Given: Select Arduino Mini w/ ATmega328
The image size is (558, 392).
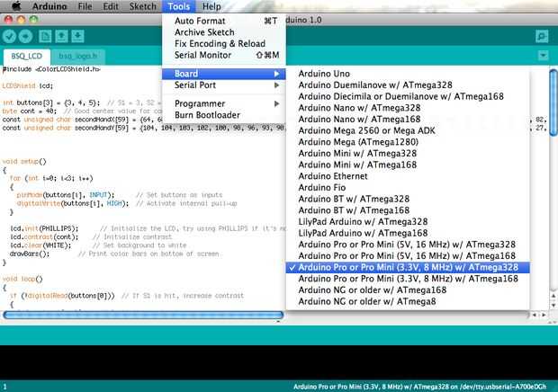Looking at the screenshot, I should click(408, 153).
